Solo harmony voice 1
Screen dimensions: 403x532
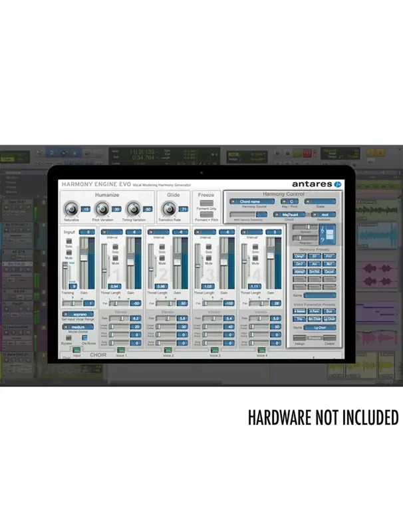tap(115, 247)
